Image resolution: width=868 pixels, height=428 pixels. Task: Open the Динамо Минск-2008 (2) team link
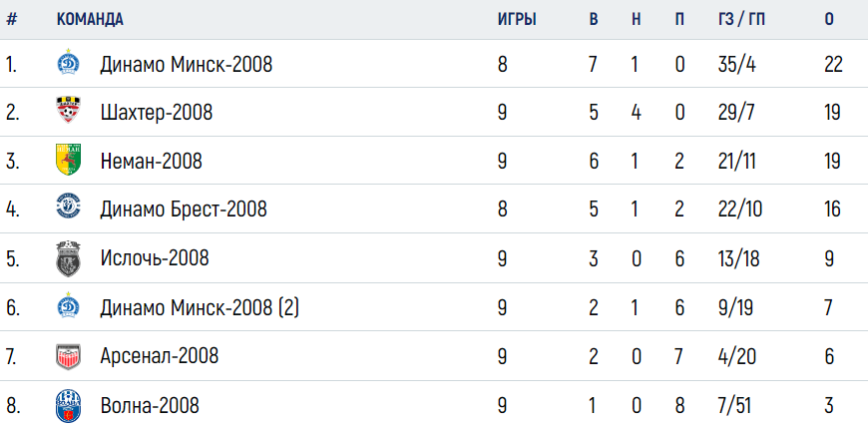[x=200, y=307]
